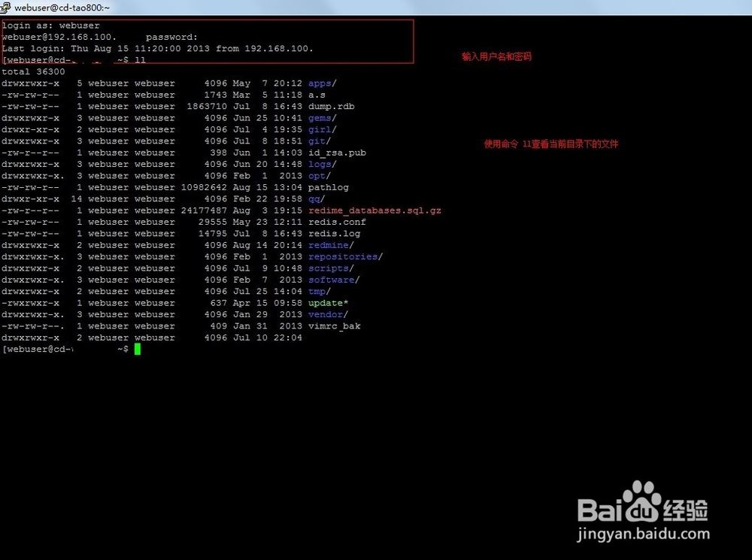The image size is (752, 560).
Task: Click the redis.conf file name
Action: click(x=337, y=222)
